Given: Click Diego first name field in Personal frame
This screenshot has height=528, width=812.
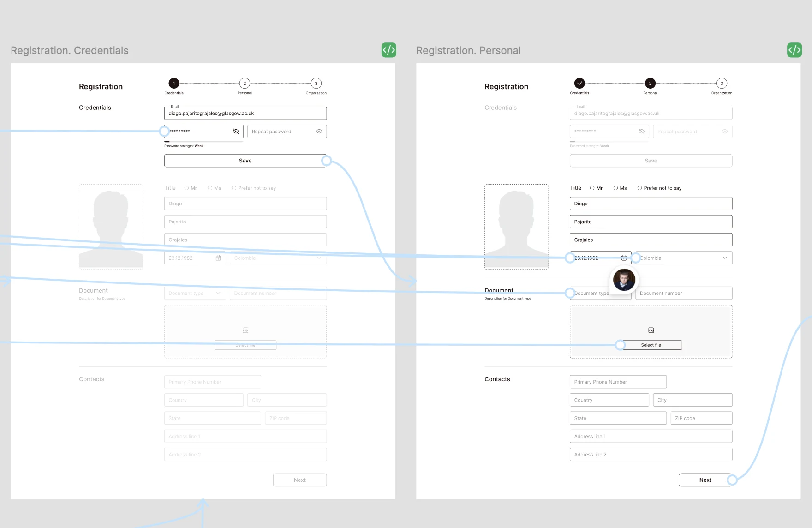Looking at the screenshot, I should (x=651, y=204).
